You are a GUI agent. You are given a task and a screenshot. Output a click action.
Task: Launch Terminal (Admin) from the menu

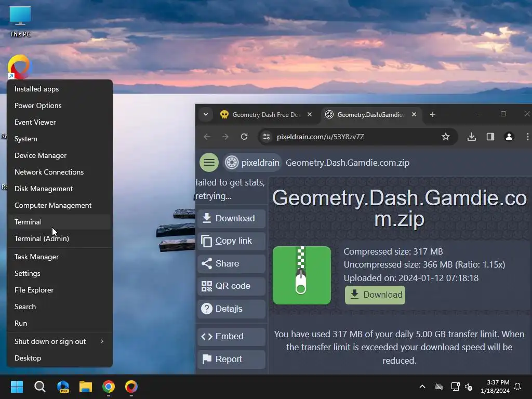[x=60, y=238]
